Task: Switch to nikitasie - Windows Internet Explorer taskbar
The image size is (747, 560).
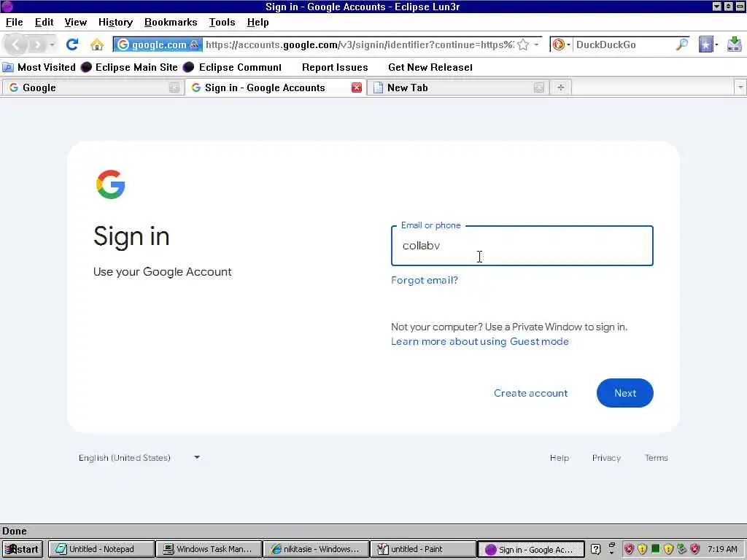Action: tap(317, 549)
